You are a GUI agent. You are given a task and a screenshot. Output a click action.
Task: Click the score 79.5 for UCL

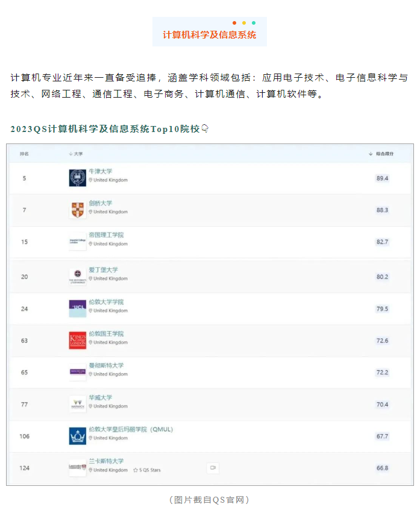(382, 309)
